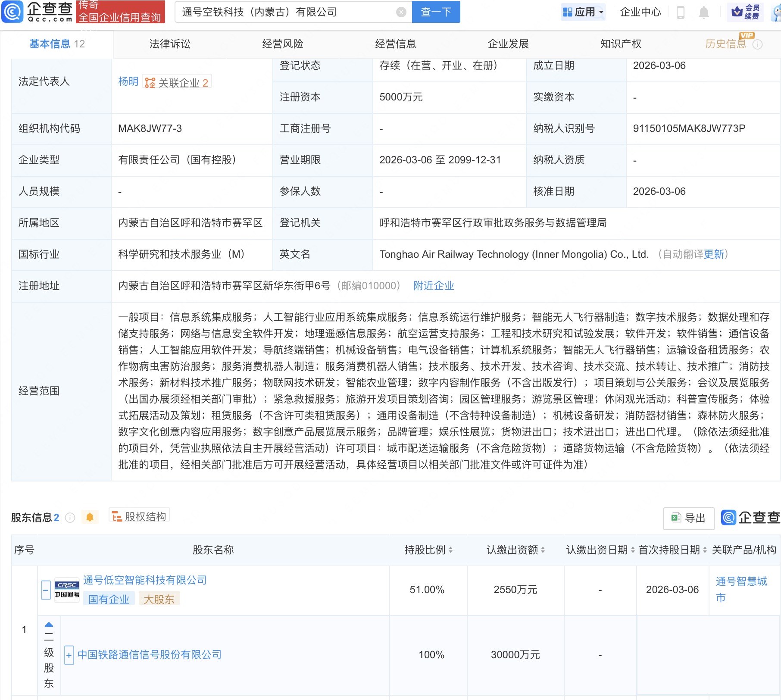Screen dimensions: 781x700
Task: Click the info icon beside 历史信息
Action: [758, 44]
